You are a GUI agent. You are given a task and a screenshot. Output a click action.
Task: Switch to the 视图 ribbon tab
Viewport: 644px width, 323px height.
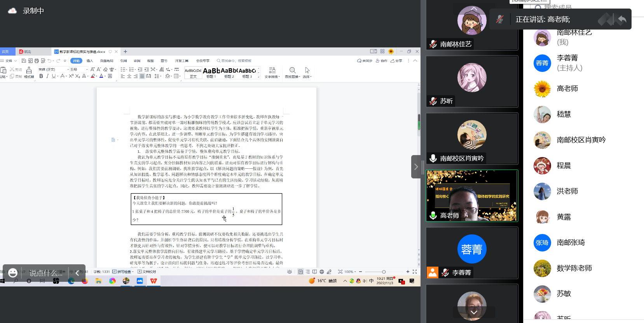[150, 61]
